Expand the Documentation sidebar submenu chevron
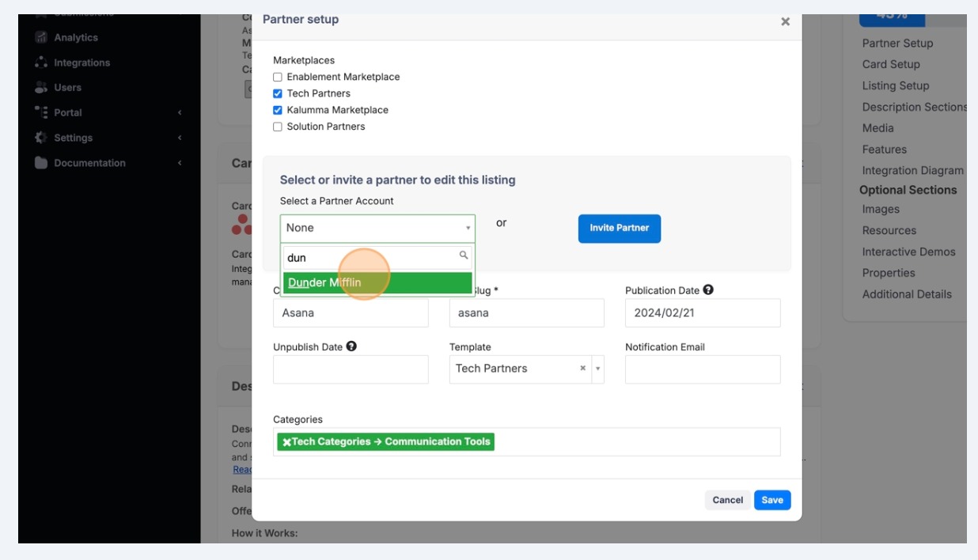Viewport: 978px width, 560px height. (x=180, y=163)
